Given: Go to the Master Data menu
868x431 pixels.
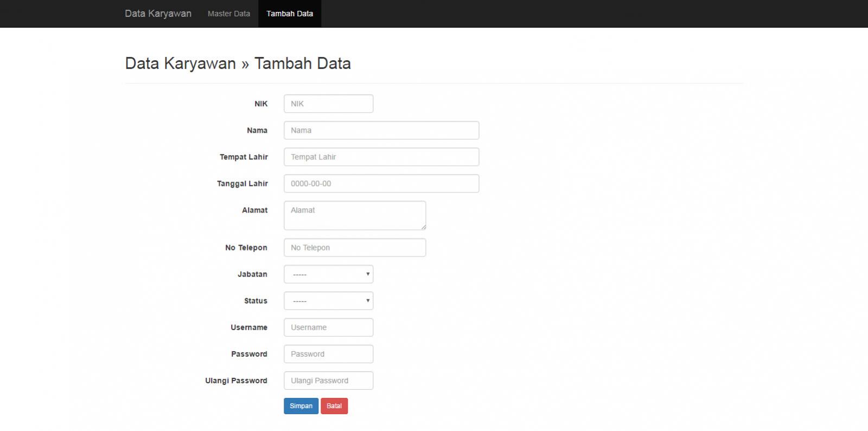Looking at the screenshot, I should [229, 14].
